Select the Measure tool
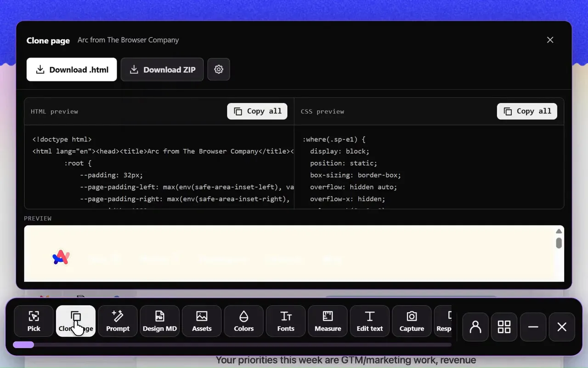588x368 pixels. click(x=328, y=321)
